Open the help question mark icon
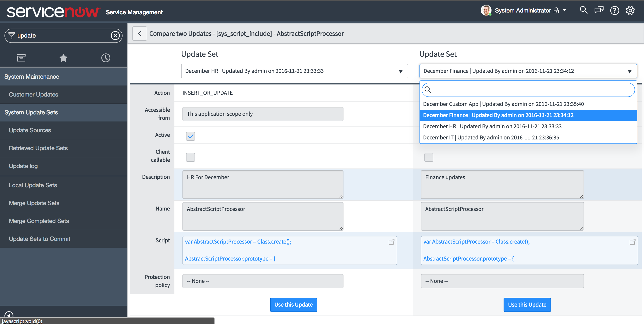The height and width of the screenshot is (324, 644). pos(614,11)
